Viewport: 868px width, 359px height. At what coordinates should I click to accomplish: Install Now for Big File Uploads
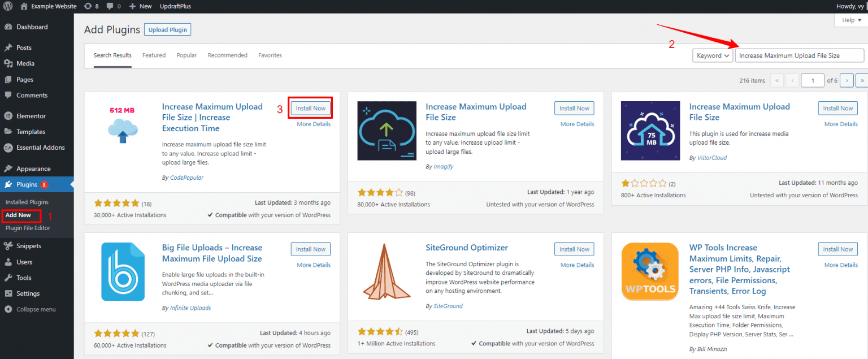(x=311, y=249)
